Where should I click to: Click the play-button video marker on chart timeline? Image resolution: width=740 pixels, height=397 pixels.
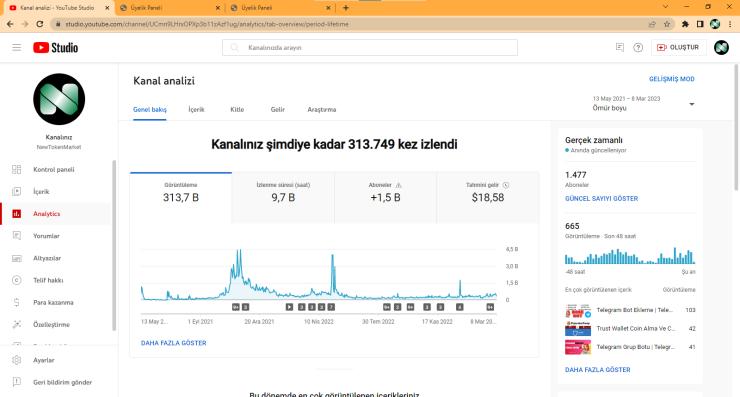pyautogui.click(x=289, y=307)
